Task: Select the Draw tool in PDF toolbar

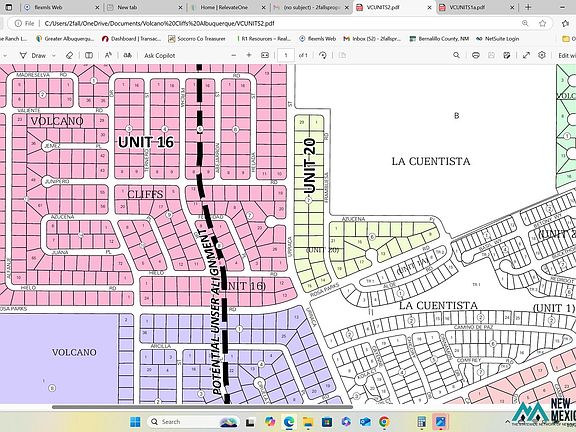Action: [x=32, y=55]
